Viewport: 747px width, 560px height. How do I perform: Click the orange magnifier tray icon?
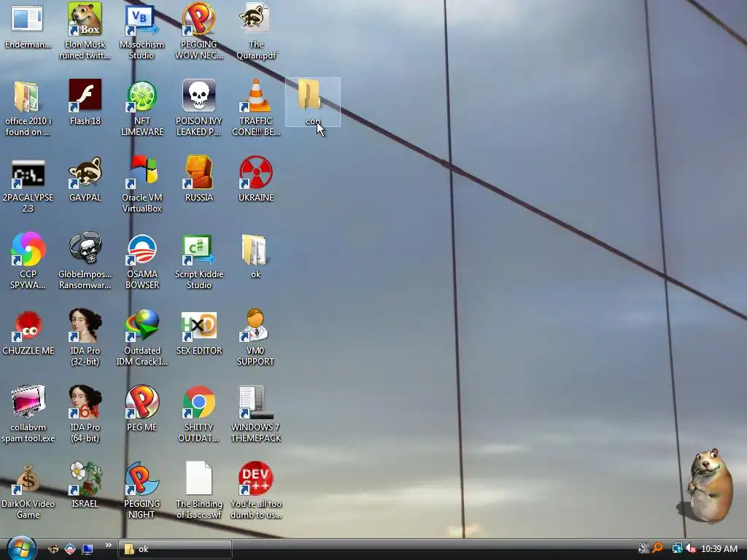(x=657, y=548)
